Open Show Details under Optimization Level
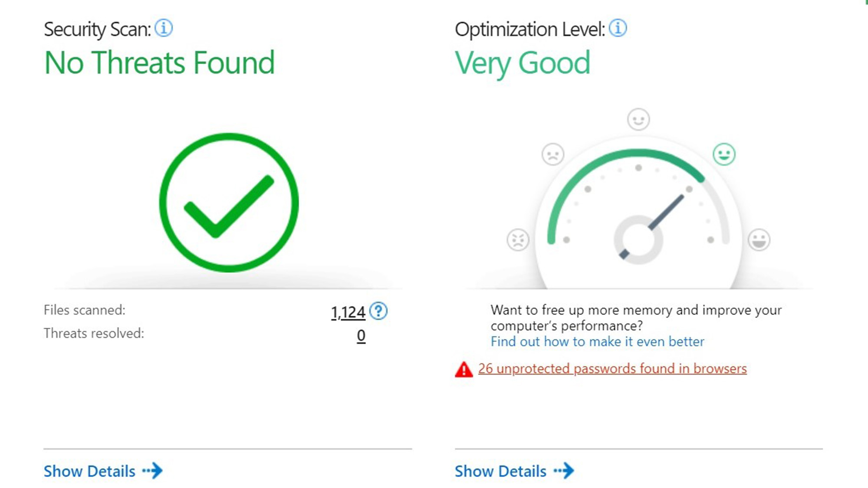868x488 pixels. (x=500, y=471)
